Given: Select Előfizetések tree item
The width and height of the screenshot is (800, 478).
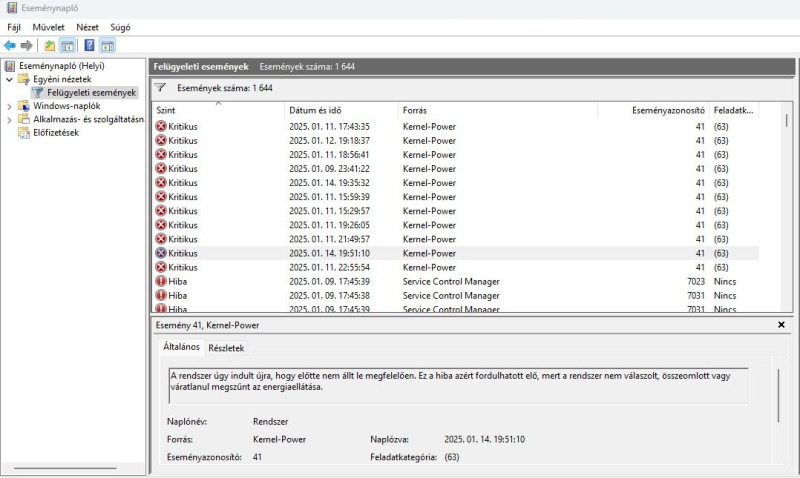Looking at the screenshot, I should click(x=56, y=133).
